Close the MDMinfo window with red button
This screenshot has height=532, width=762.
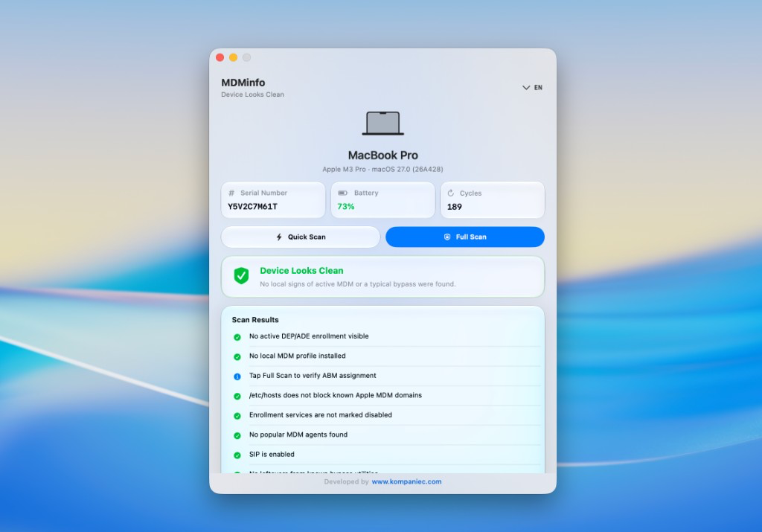(x=220, y=57)
